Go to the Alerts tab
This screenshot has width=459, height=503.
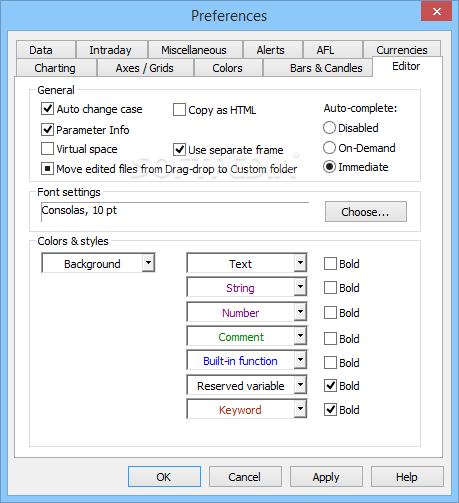[273, 50]
